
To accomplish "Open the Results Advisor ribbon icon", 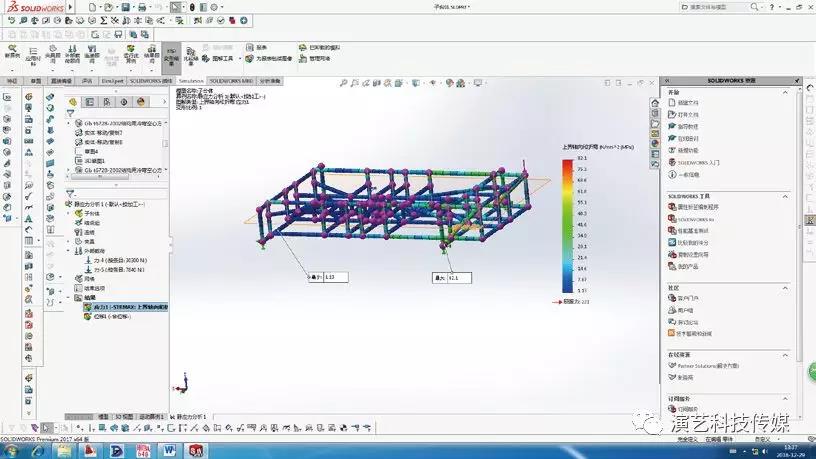I will coord(151,55).
